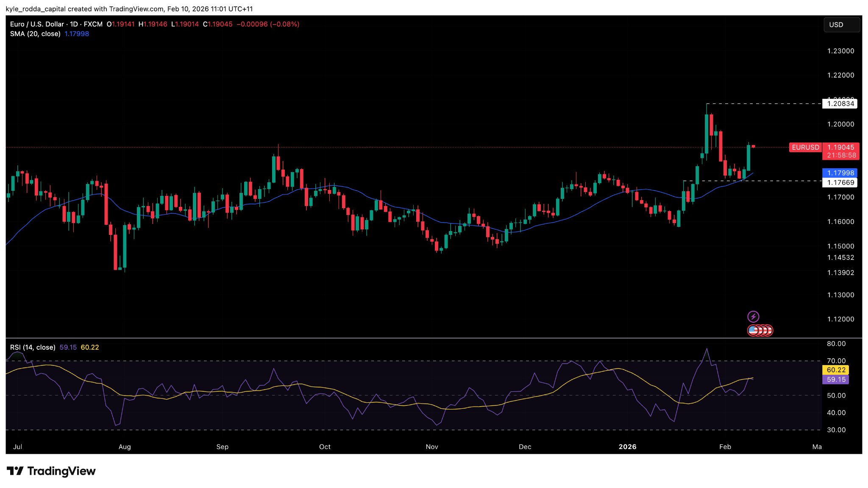868x488 pixels.
Task: Click the 21:58:58 candle countdown timer
Action: (841, 155)
